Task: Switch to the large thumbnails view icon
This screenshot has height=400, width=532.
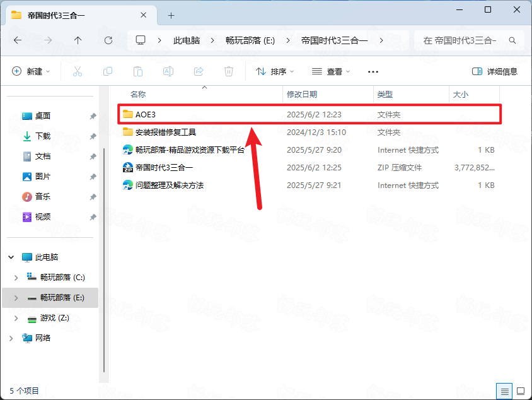Action: click(521, 391)
